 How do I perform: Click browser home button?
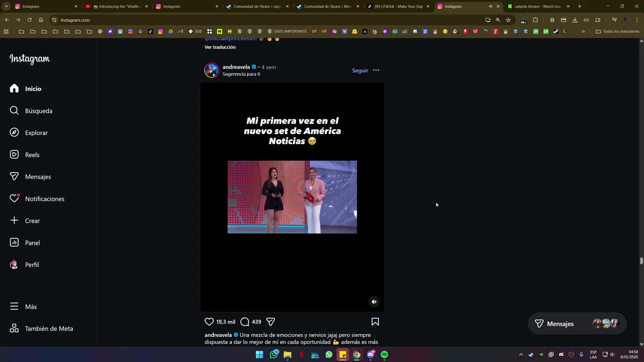[41, 20]
